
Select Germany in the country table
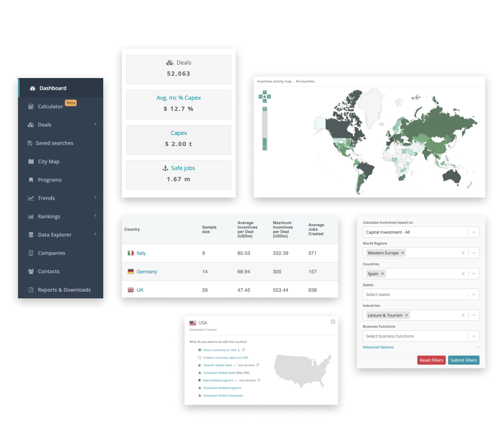click(147, 271)
